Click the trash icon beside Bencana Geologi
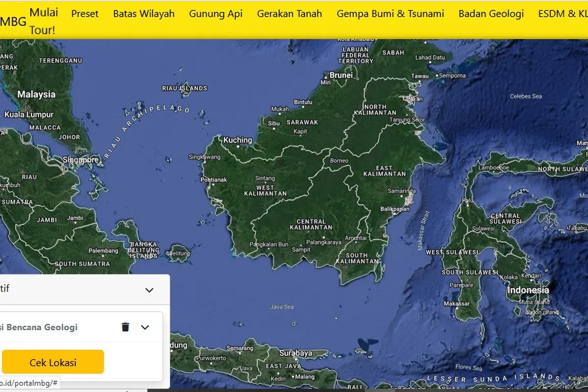 pos(125,327)
